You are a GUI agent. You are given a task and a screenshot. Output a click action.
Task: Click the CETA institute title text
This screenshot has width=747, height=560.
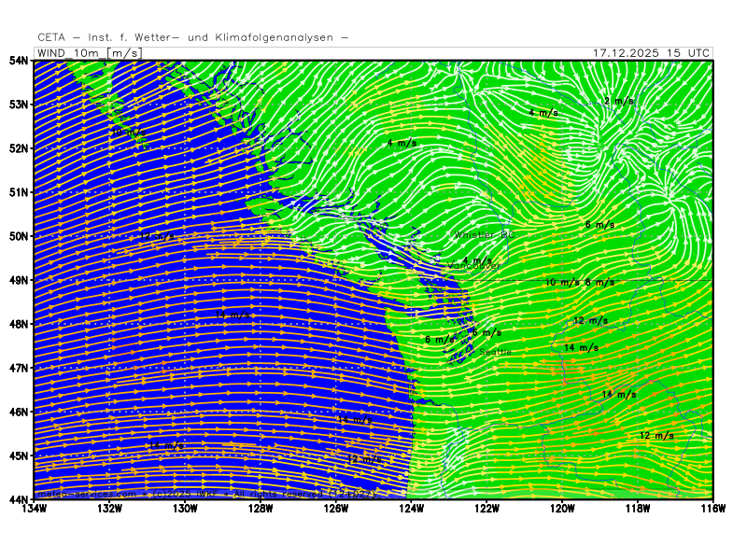click(193, 37)
